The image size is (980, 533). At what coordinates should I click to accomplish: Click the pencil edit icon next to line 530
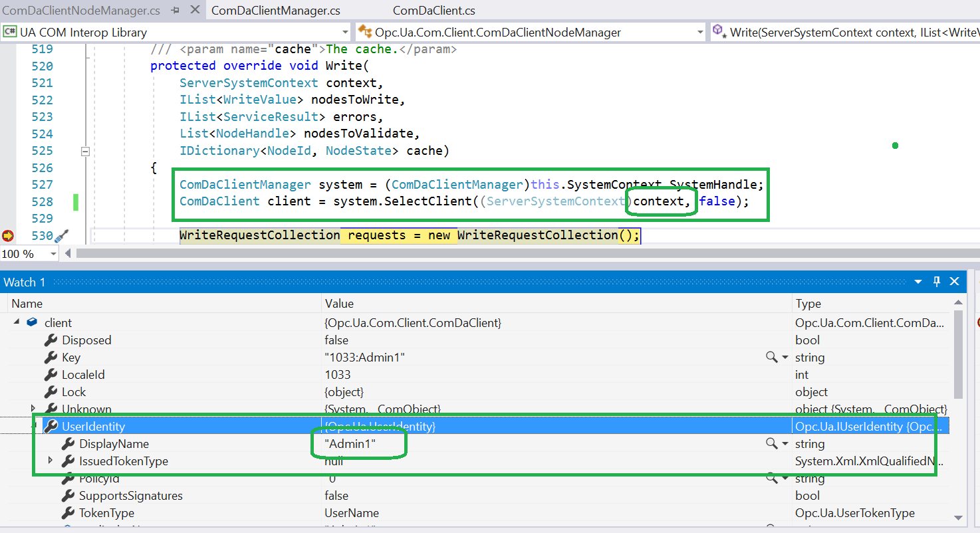[x=62, y=235]
